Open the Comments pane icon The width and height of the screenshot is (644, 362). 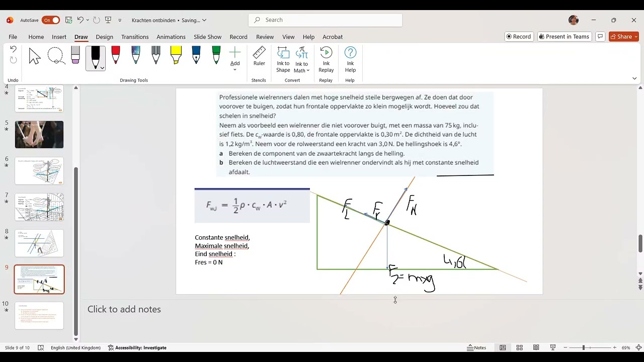600,37
